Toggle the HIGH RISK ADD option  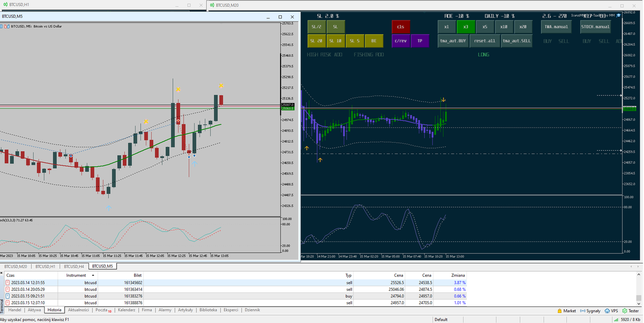[x=325, y=55]
